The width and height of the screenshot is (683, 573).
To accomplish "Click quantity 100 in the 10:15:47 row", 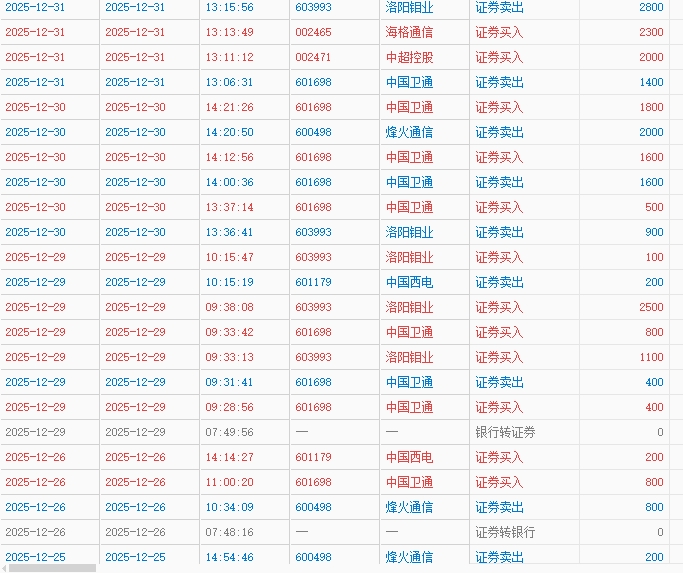I will tap(654, 257).
